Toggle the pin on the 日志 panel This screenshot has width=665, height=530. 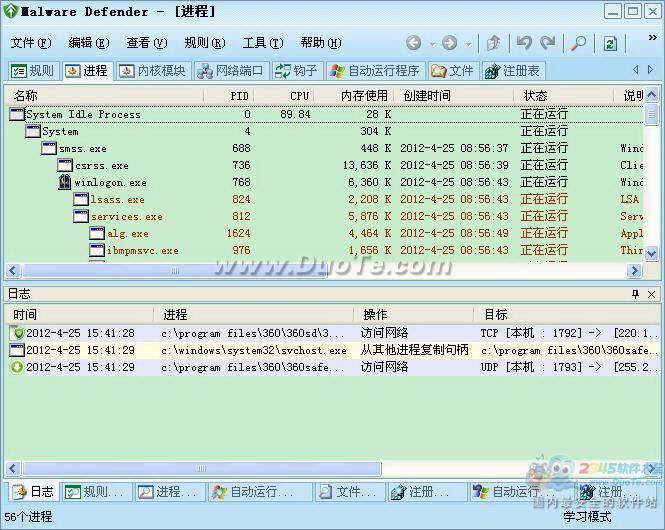(635, 294)
